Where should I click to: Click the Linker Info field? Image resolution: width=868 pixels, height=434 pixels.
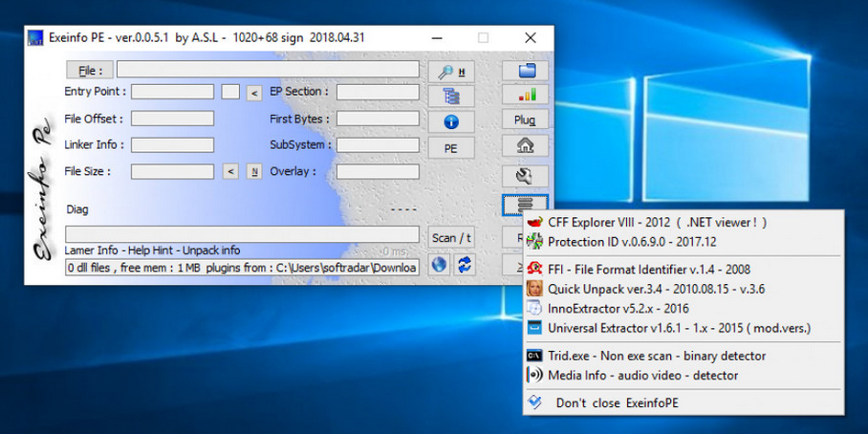point(172,145)
